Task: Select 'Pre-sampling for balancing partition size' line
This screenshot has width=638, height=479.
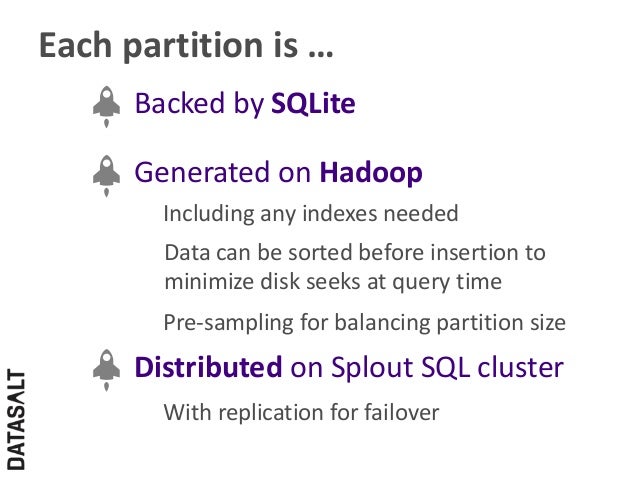Action: coord(365,323)
